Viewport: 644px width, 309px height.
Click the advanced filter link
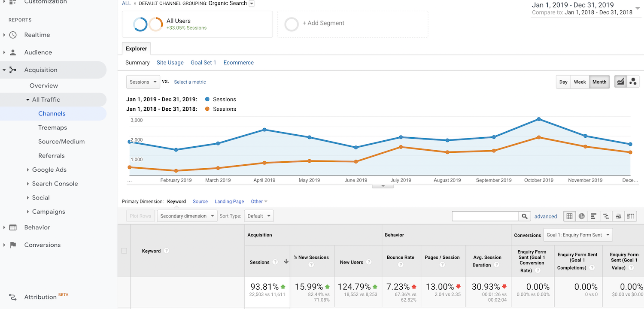click(x=546, y=216)
